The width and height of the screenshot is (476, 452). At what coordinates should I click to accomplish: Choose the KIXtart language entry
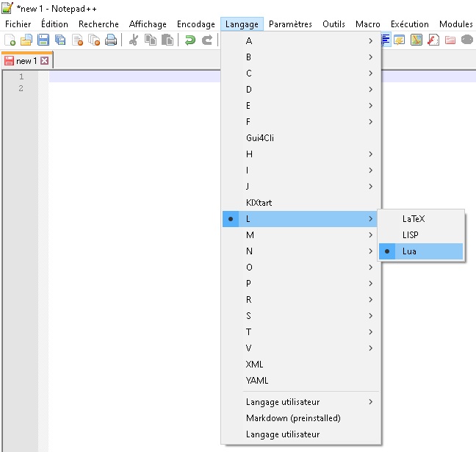tap(301, 203)
